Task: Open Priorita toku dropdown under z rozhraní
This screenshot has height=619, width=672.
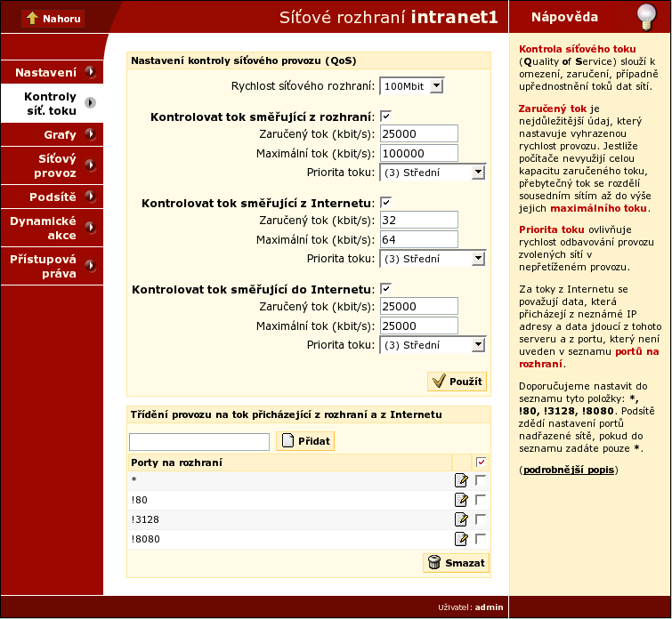Action: tap(433, 173)
